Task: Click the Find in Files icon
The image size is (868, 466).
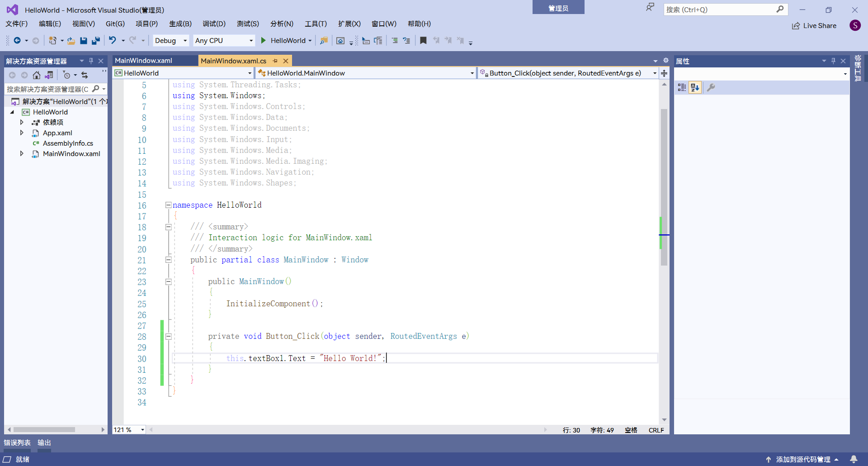Action: [x=324, y=41]
